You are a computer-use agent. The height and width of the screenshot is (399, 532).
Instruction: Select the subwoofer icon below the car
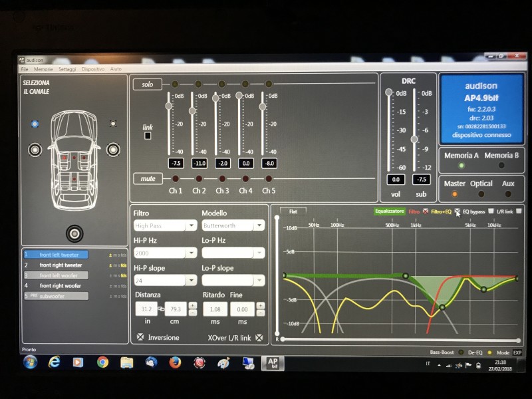click(x=74, y=233)
